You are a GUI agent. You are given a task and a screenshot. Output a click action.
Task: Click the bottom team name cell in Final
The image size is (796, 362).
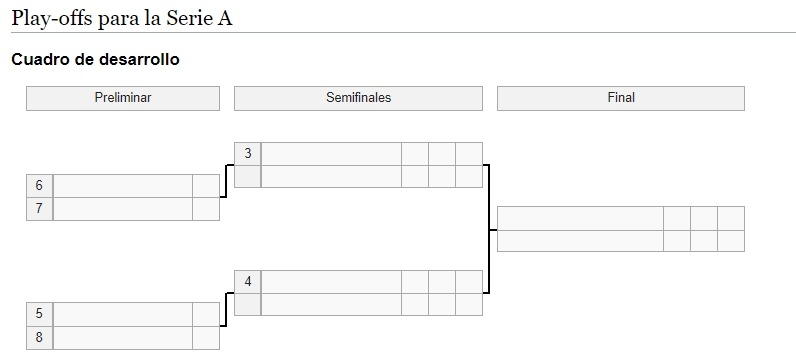580,241
